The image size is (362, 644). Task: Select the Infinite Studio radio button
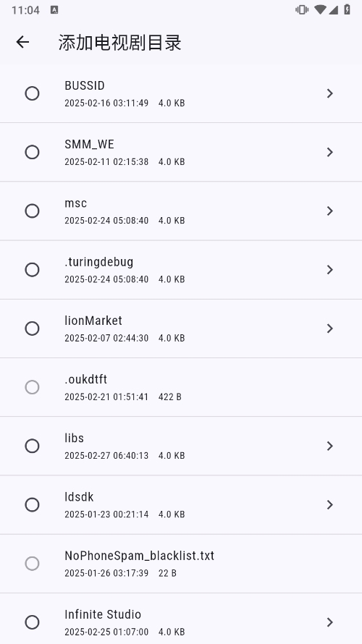[32, 622]
